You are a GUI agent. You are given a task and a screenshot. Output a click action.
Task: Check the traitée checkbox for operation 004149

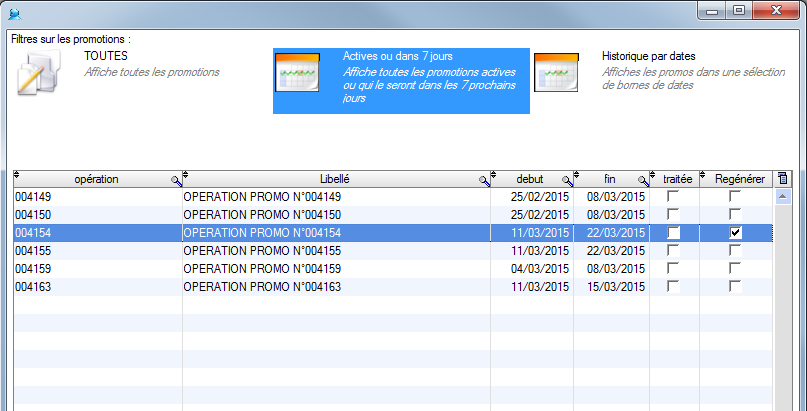(x=673, y=196)
